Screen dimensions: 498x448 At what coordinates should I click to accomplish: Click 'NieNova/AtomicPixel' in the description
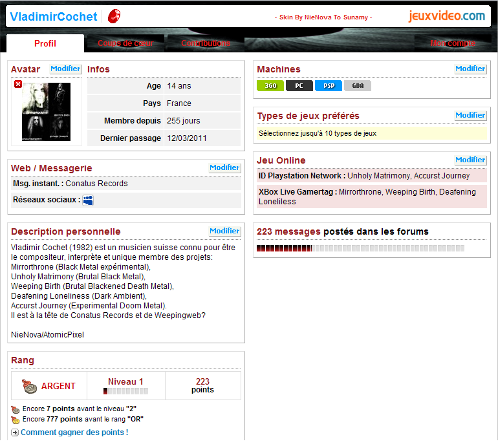coord(47,335)
